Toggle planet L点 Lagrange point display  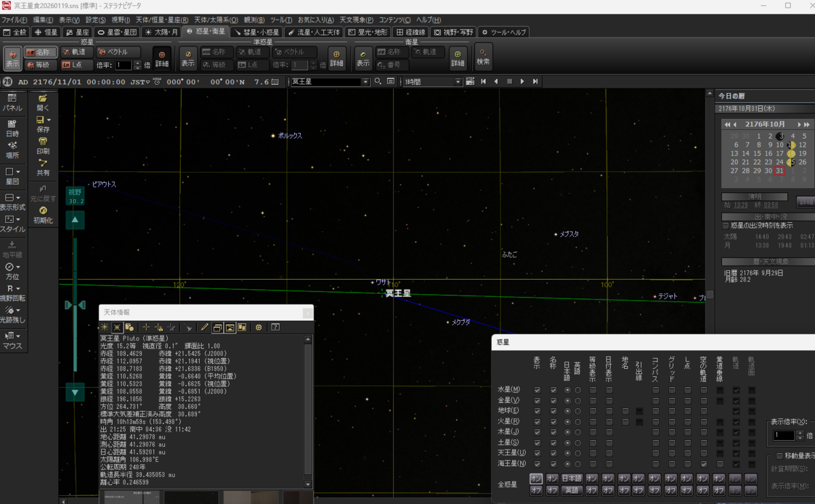(x=76, y=65)
